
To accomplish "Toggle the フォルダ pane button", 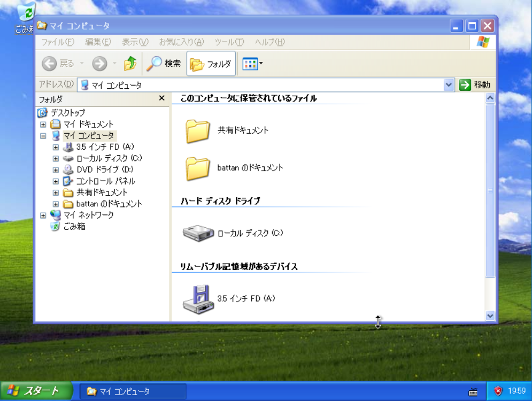I will click(211, 64).
